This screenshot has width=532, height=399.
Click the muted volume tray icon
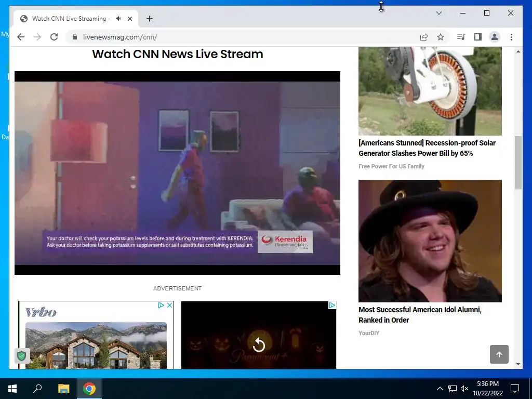pos(464,389)
